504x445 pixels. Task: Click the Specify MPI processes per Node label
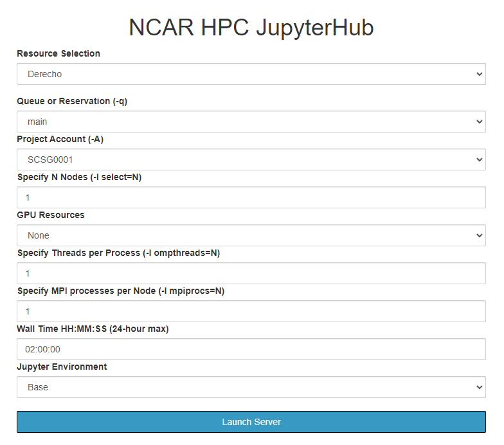(121, 291)
